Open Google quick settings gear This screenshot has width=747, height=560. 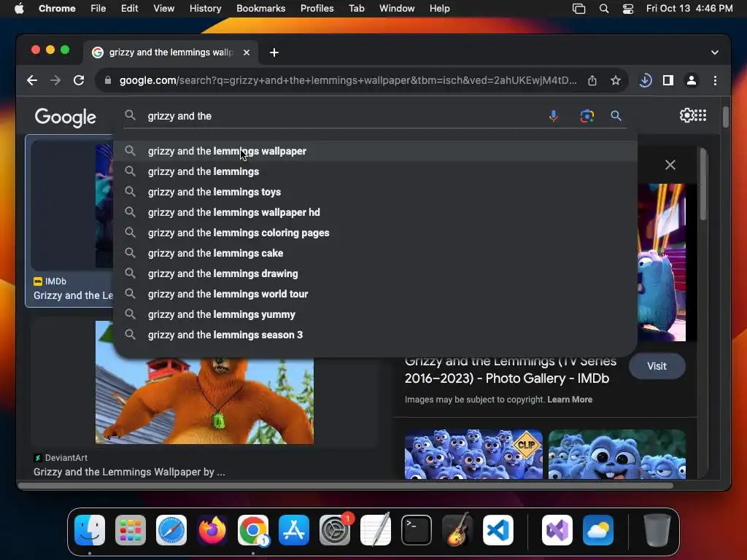(x=686, y=115)
